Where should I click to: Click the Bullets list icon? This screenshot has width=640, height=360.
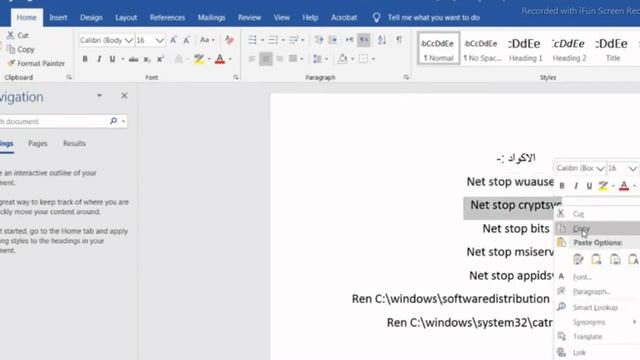[253, 40]
